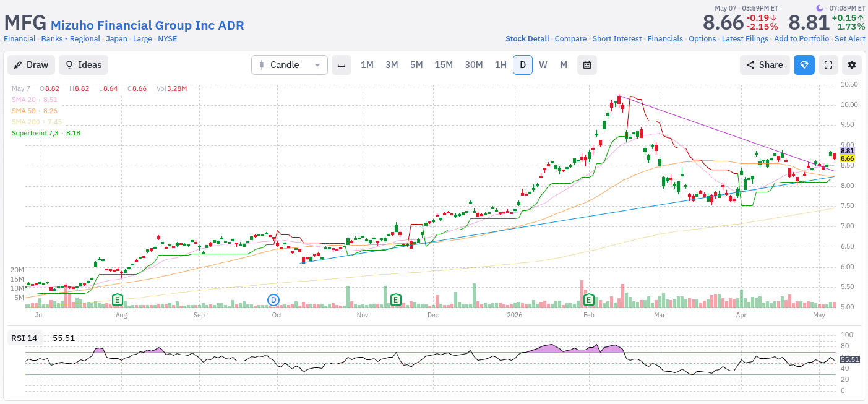Click the earnings E marker in August
This screenshot has width=868, height=404.
click(117, 299)
